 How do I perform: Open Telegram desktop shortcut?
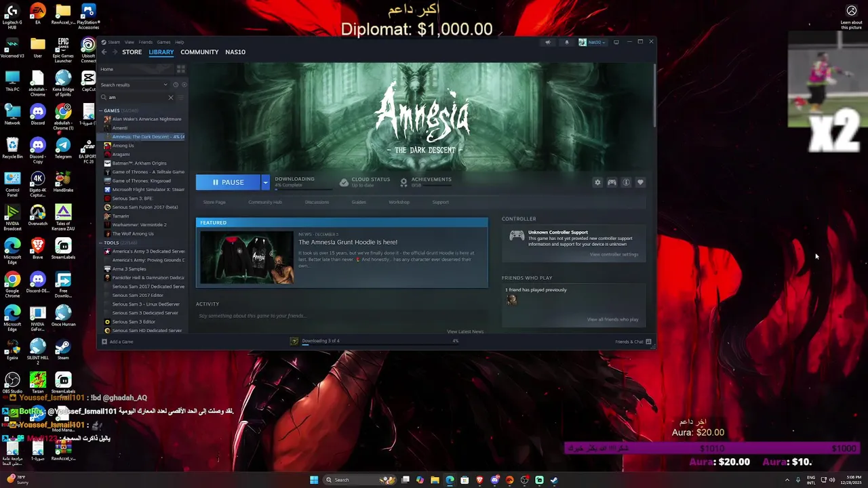pyautogui.click(x=63, y=148)
